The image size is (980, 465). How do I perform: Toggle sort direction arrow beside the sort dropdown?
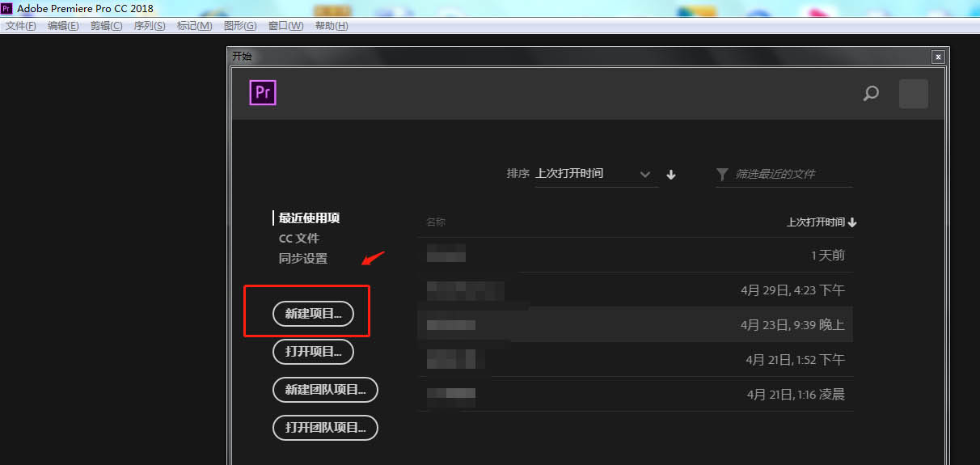point(671,175)
